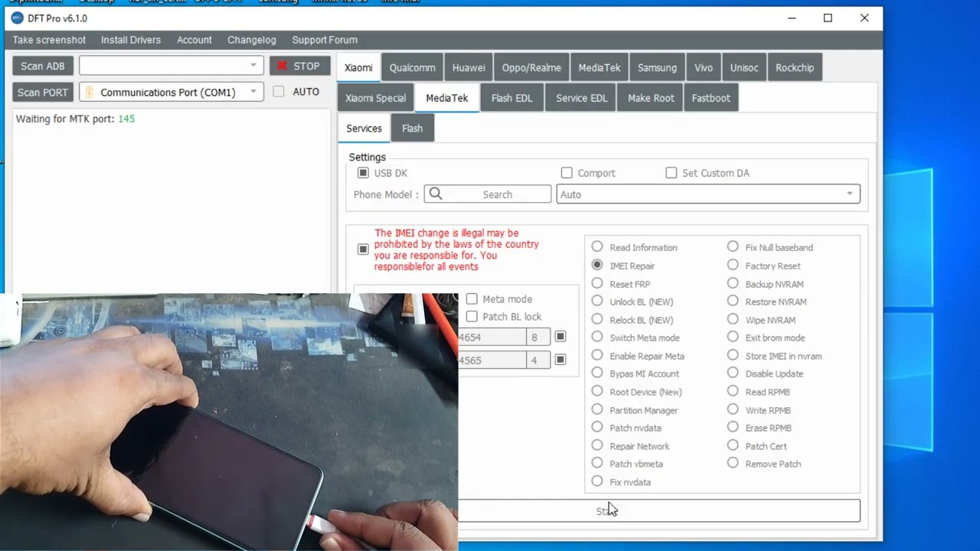Choose Write RPMB option

click(x=733, y=409)
